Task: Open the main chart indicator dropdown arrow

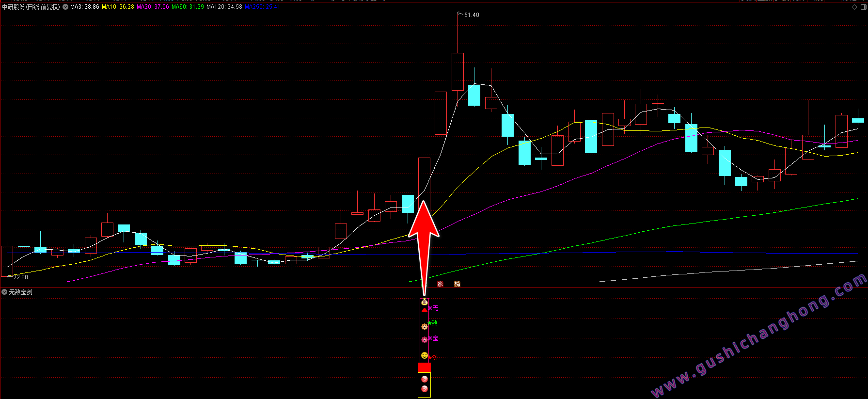Action: point(65,7)
